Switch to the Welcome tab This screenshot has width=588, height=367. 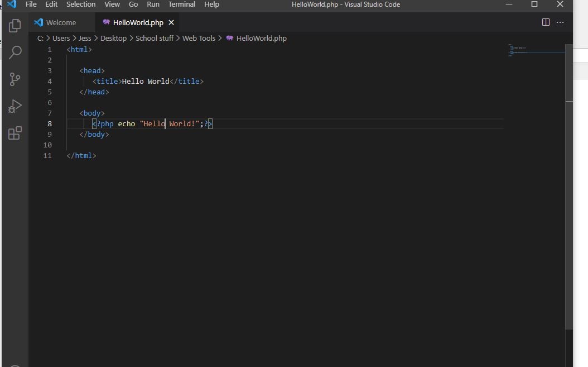point(61,22)
